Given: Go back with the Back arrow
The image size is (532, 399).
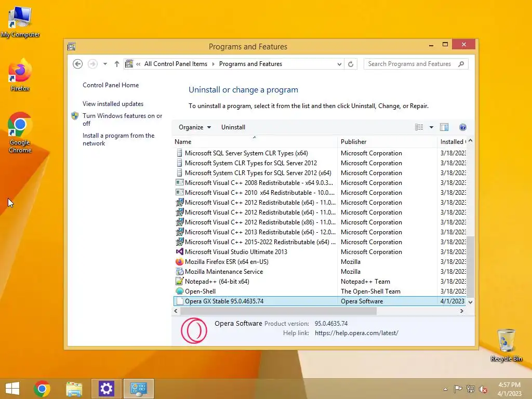Looking at the screenshot, I should point(78,64).
